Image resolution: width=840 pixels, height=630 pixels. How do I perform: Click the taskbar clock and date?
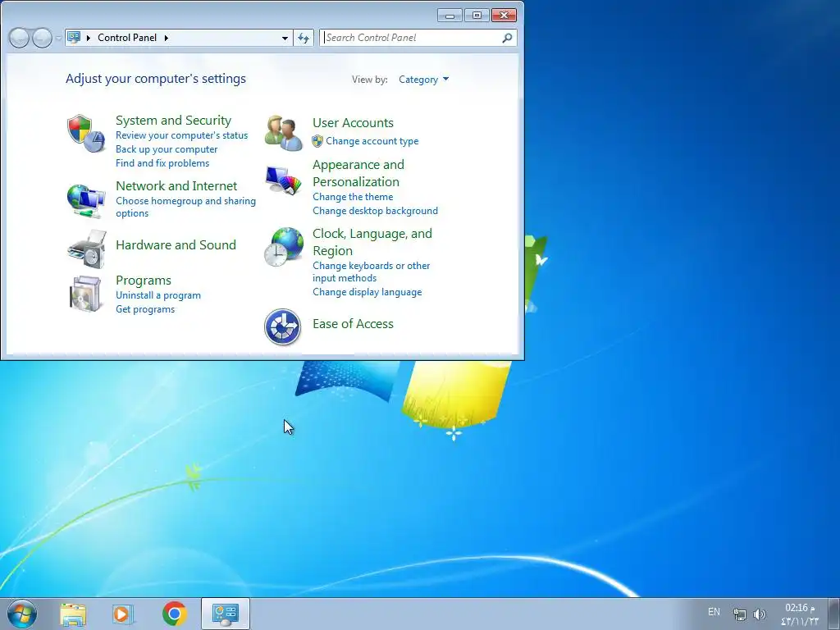coord(799,614)
